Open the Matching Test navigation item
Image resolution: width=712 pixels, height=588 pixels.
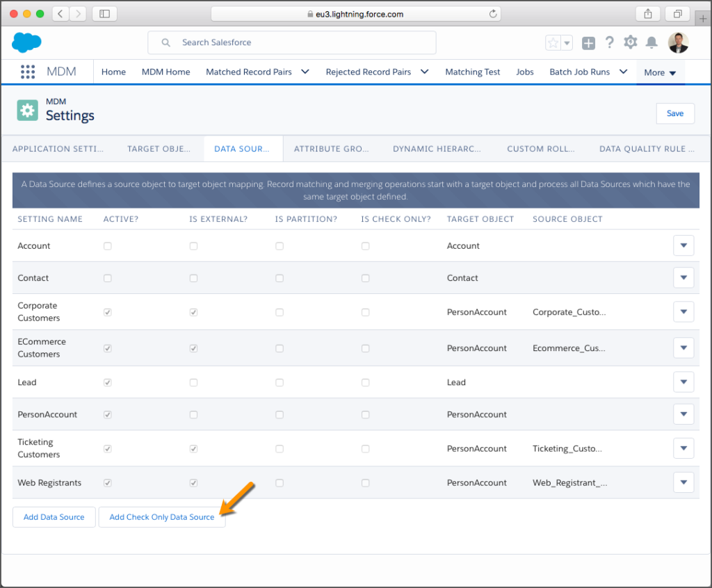pyautogui.click(x=472, y=72)
